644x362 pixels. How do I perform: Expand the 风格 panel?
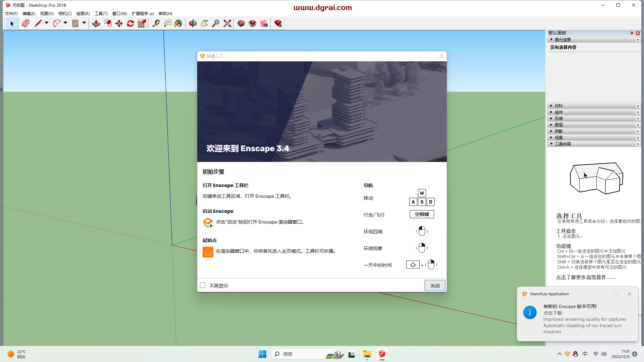coord(551,118)
